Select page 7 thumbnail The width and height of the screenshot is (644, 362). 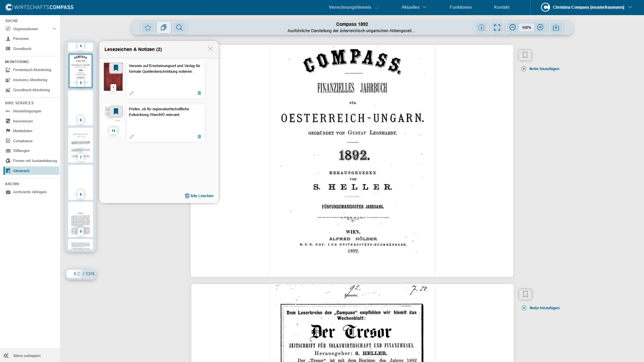(x=81, y=145)
